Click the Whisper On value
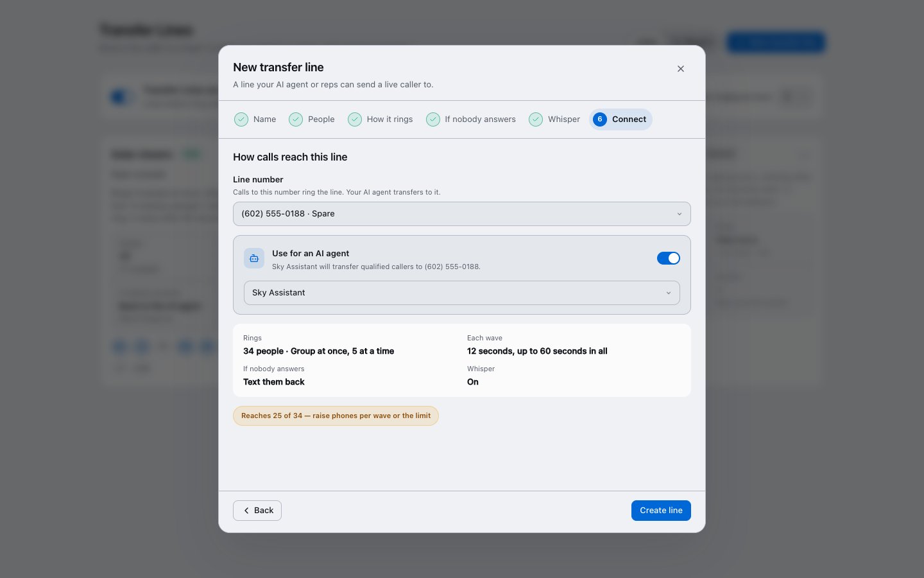This screenshot has width=924, height=578. 473,382
